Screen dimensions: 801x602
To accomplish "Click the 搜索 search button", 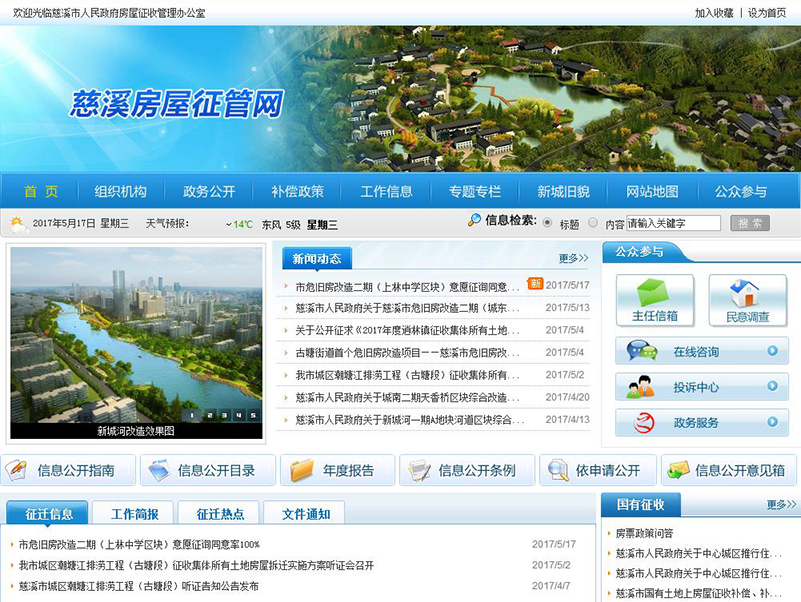I will coord(750,223).
